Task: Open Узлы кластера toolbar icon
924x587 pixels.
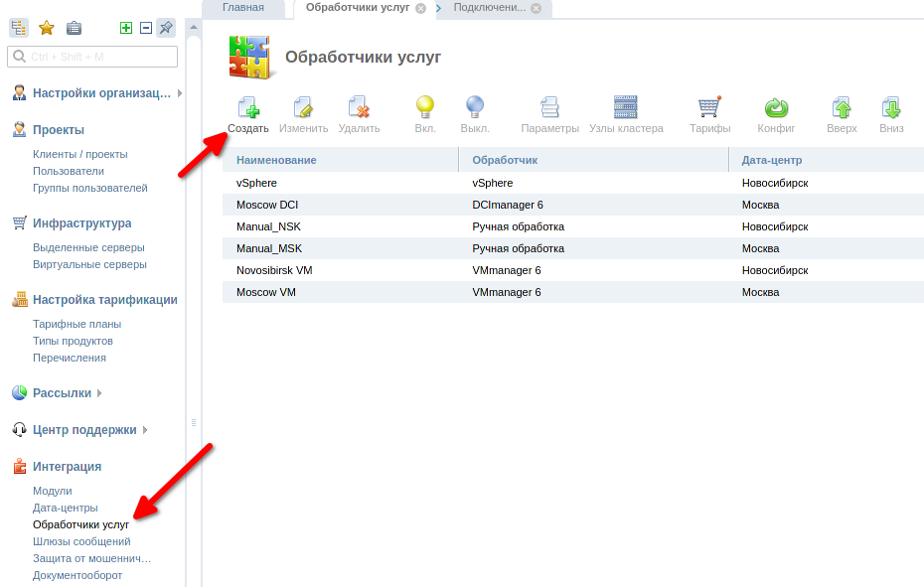Action: point(625,107)
